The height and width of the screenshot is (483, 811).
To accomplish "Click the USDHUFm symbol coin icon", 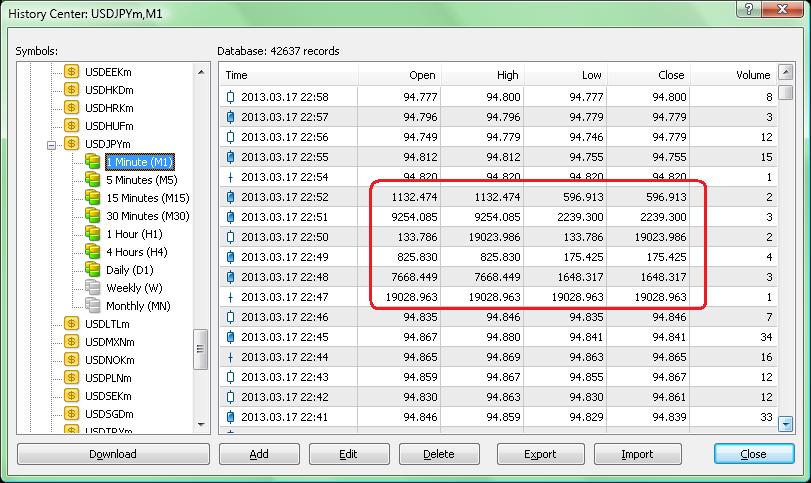I will pos(71,126).
